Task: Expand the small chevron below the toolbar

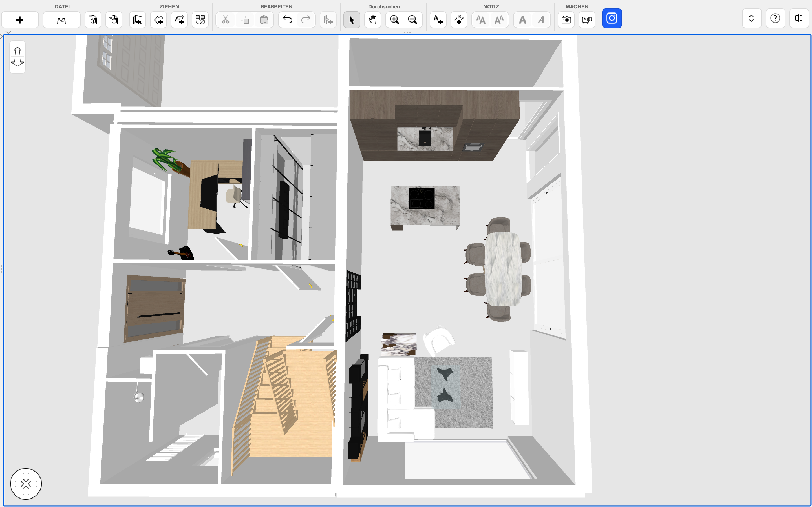Action: [x=8, y=32]
